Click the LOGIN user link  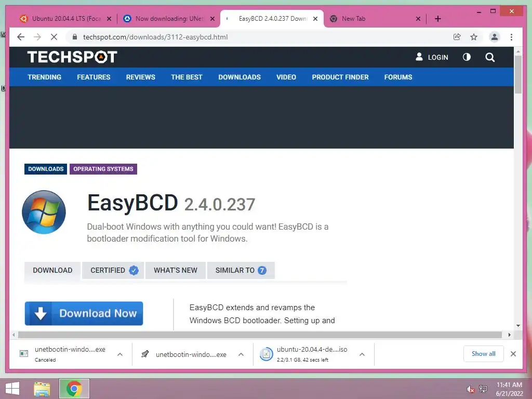click(x=432, y=57)
